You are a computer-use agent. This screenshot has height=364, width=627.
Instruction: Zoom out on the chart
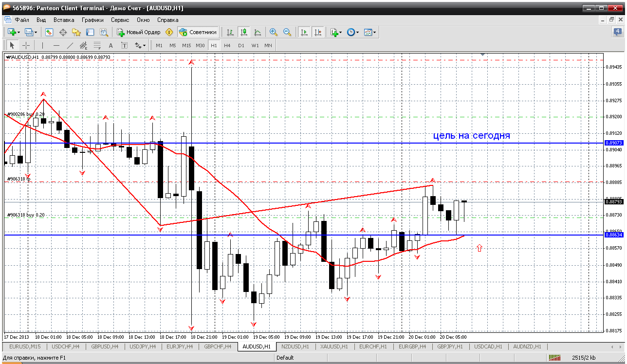coord(287,32)
